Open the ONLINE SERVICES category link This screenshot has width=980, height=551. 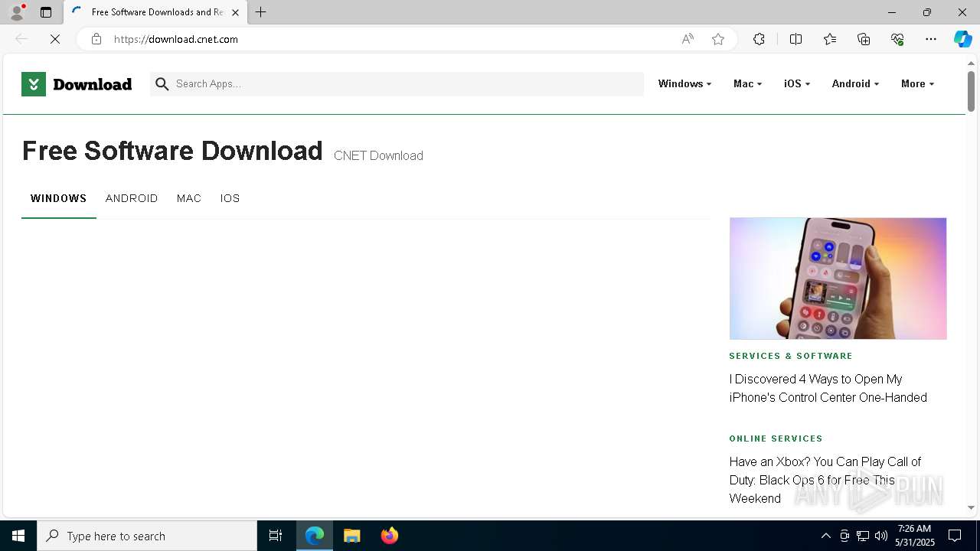(x=776, y=439)
